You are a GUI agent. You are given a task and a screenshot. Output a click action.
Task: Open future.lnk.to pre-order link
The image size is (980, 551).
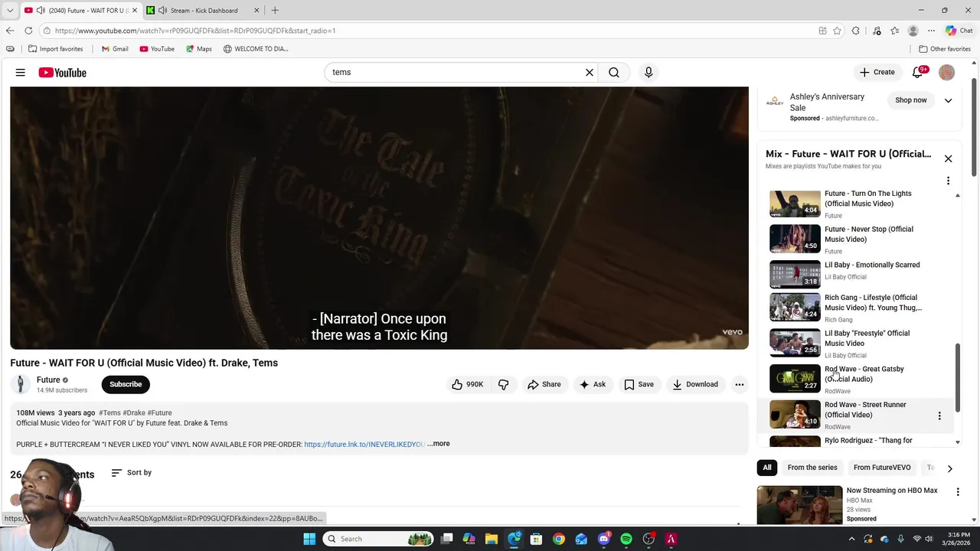364,444
